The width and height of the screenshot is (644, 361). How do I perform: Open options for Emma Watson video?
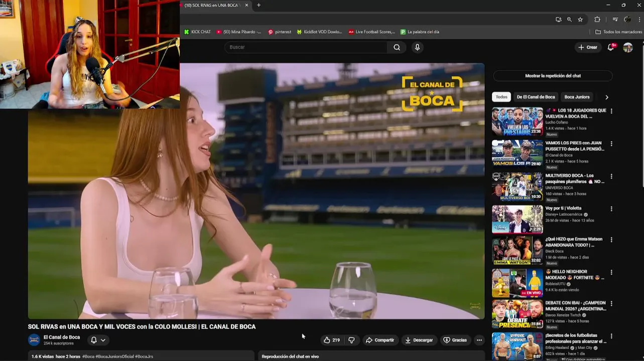pos(611,240)
